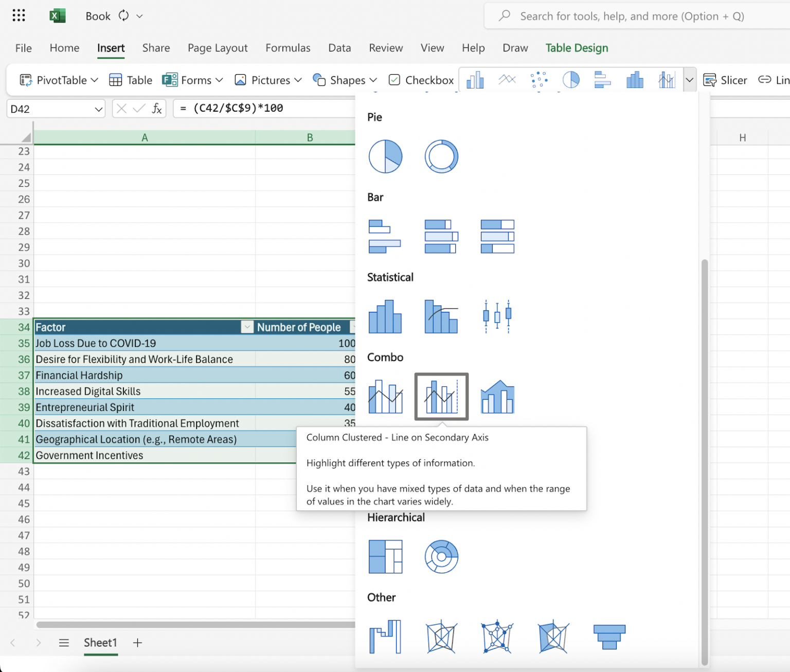Viewport: 790px width, 672px height.
Task: Insert a Checkbox from the ribbon
Action: coord(421,80)
